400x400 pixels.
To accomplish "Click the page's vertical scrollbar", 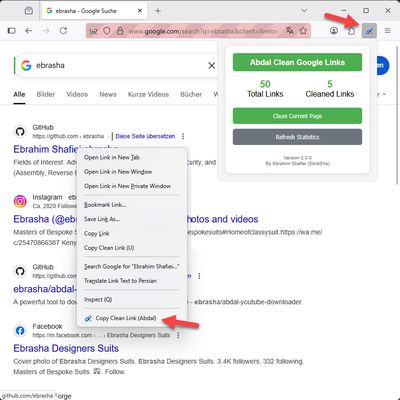I will click(x=397, y=115).
